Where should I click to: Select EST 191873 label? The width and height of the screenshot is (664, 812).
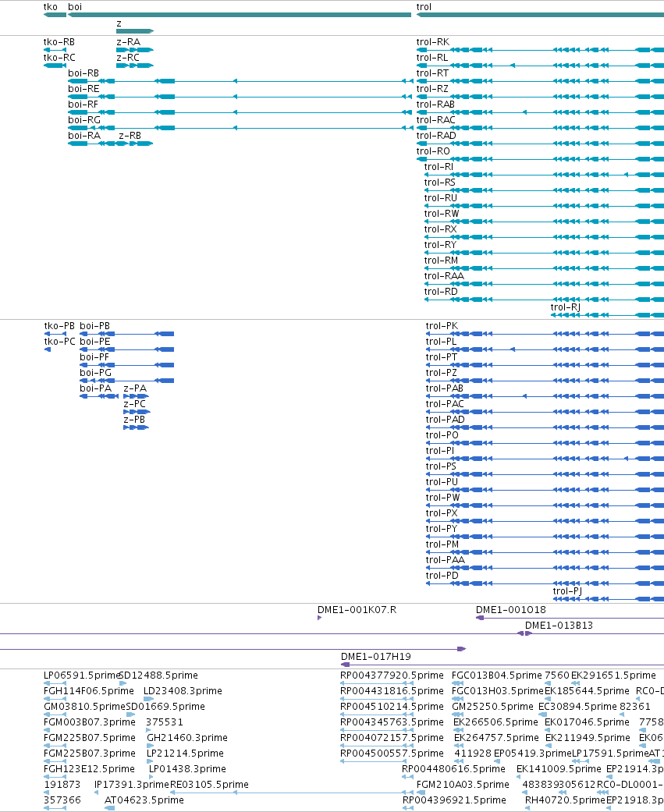pos(62,784)
